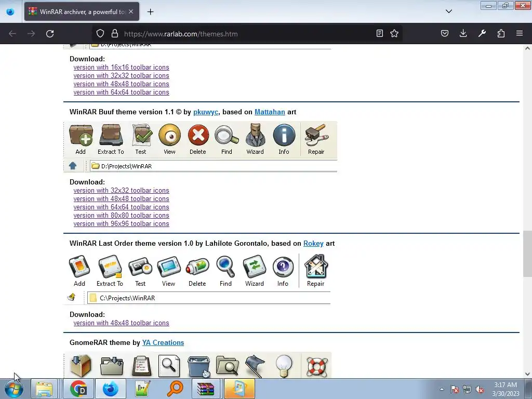Screen dimensions: 532x399
Task: Go back to previous page
Action: [x=12, y=34]
